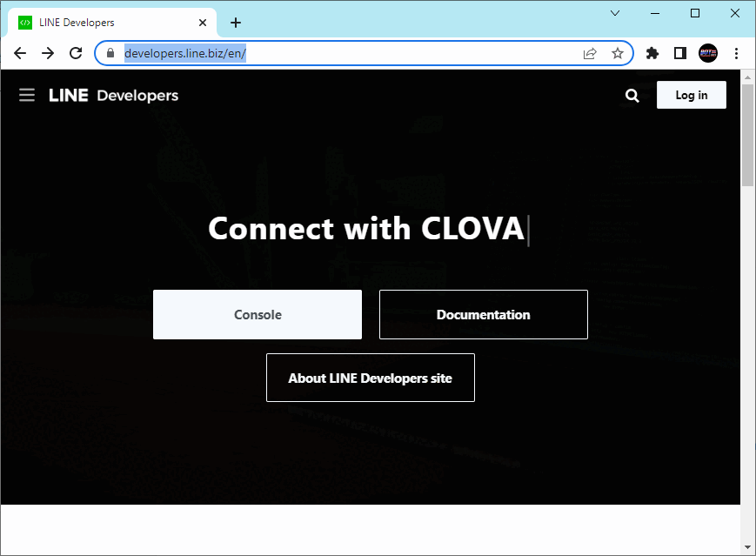This screenshot has height=556, width=756.
Task: Open the share this page icon
Action: (x=590, y=53)
